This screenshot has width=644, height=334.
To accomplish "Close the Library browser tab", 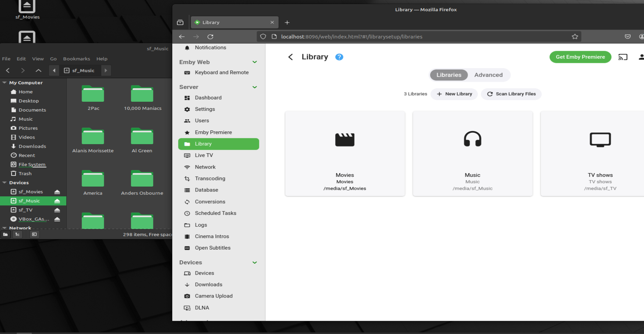I will [x=272, y=22].
